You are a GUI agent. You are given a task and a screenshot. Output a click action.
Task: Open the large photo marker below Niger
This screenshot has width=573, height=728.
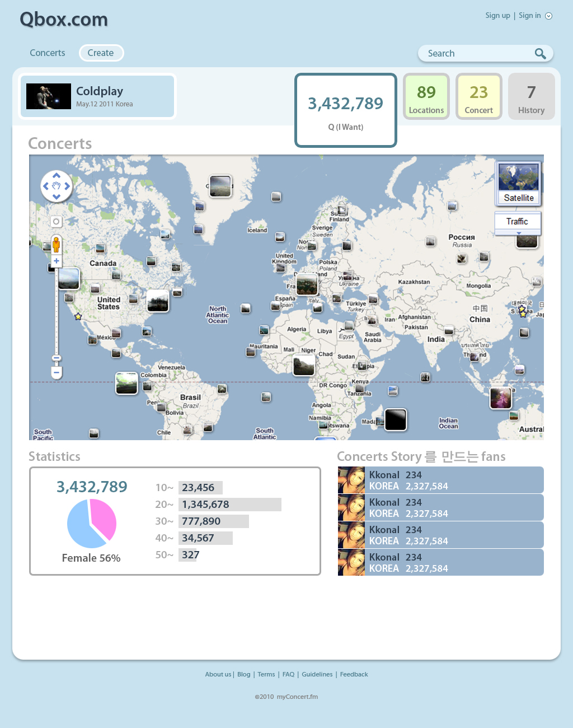coord(304,366)
